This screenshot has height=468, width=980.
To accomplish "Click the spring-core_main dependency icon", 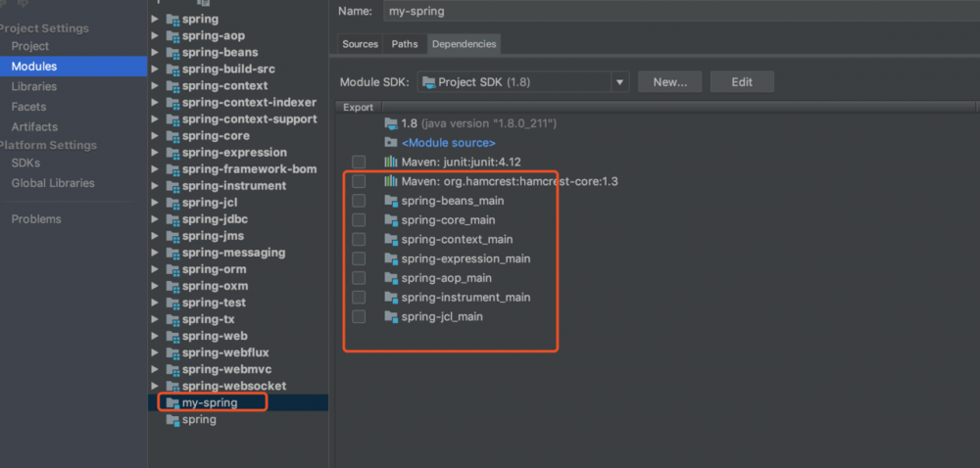I will pyautogui.click(x=391, y=220).
